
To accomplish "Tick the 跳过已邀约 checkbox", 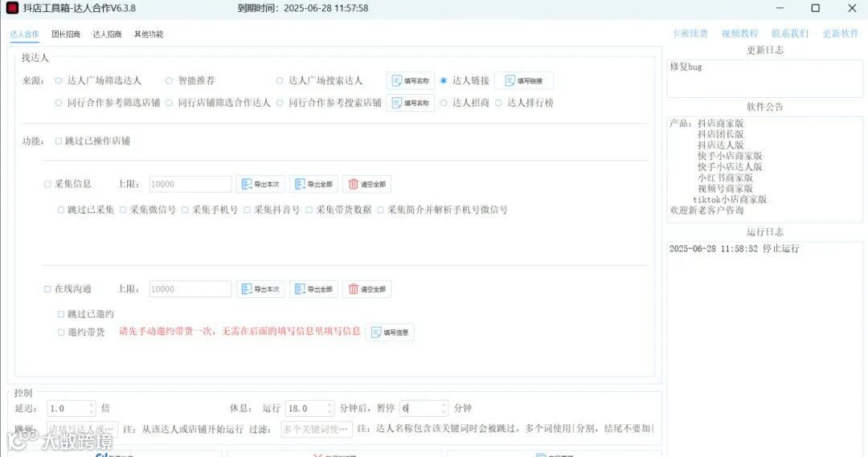I will point(61,314).
